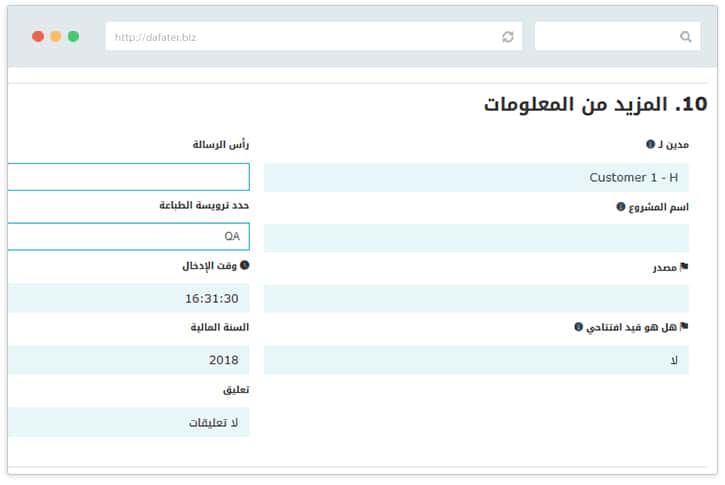Click the dafater.biz address bar
The height and width of the screenshot is (485, 725).
(300, 37)
